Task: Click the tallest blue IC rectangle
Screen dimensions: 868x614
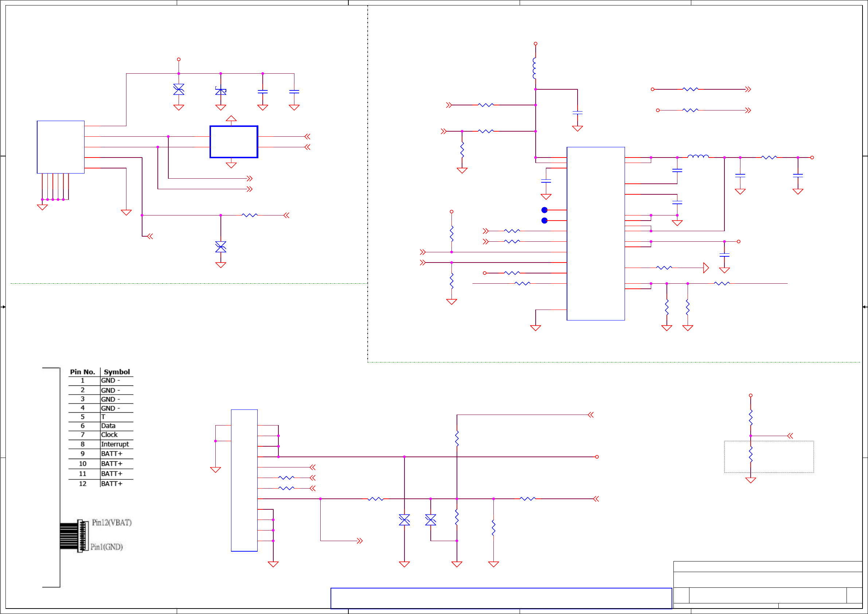Action: [x=595, y=233]
